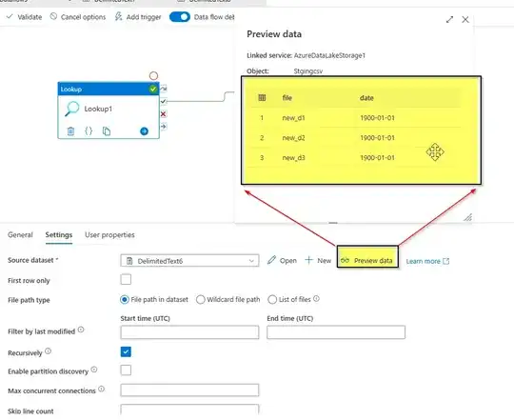The image size is (514, 420).
Task: Click the Lookup1 activity name
Action: (98, 109)
